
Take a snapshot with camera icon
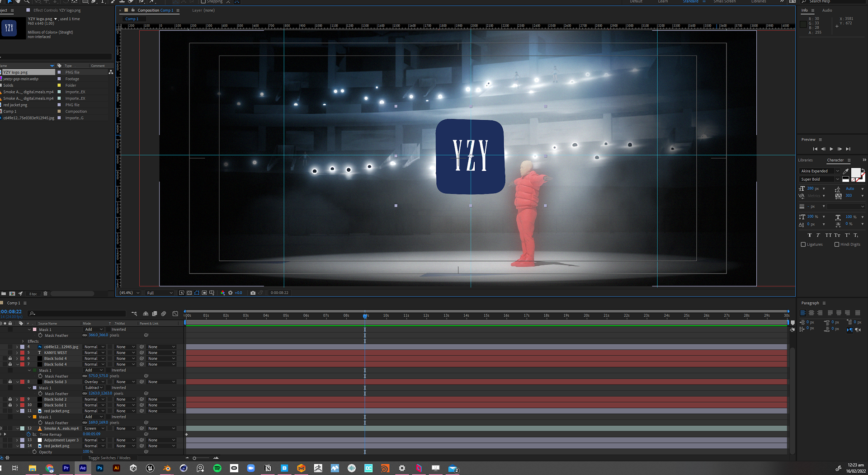pyautogui.click(x=253, y=293)
